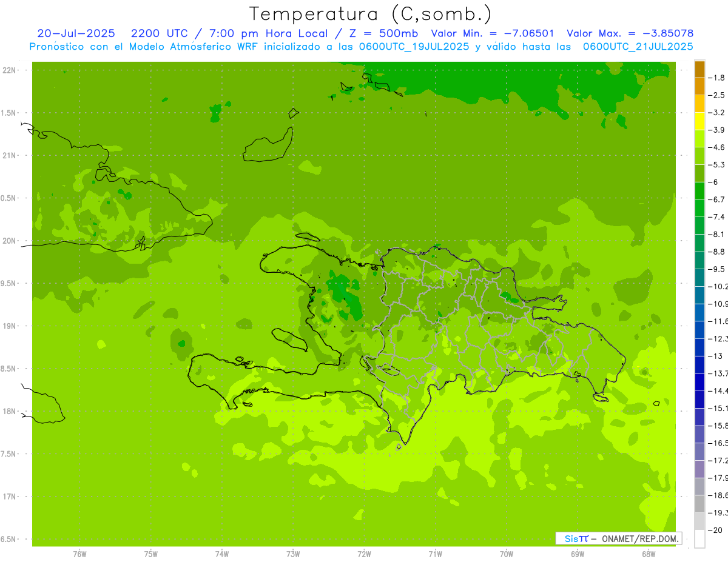The image size is (728, 562).
Task: Click the '75W' longitude label
Action: click(151, 554)
